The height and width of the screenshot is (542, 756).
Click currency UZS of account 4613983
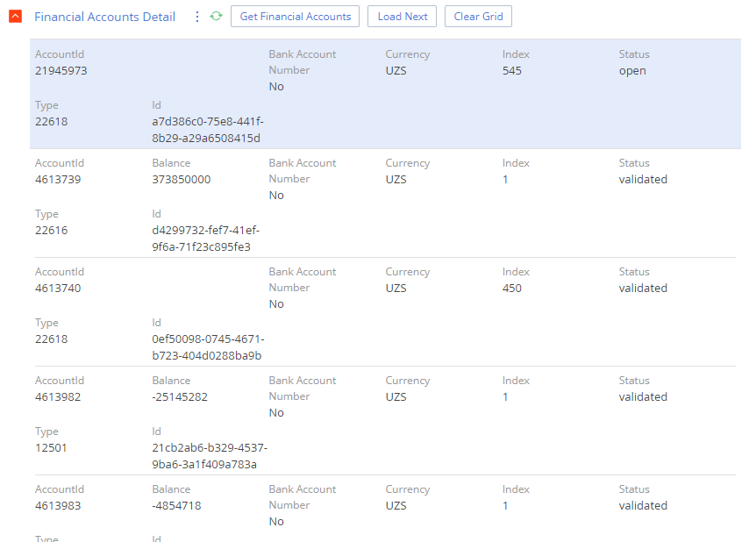coord(396,506)
